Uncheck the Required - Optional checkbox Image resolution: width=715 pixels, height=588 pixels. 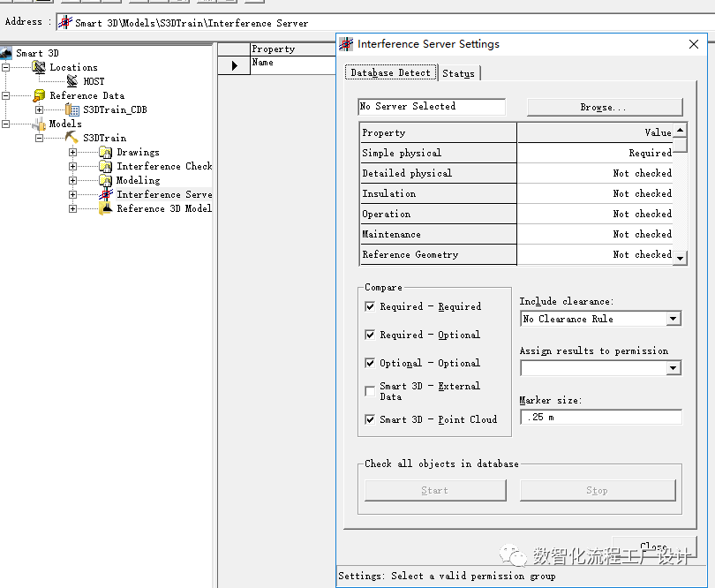370,335
